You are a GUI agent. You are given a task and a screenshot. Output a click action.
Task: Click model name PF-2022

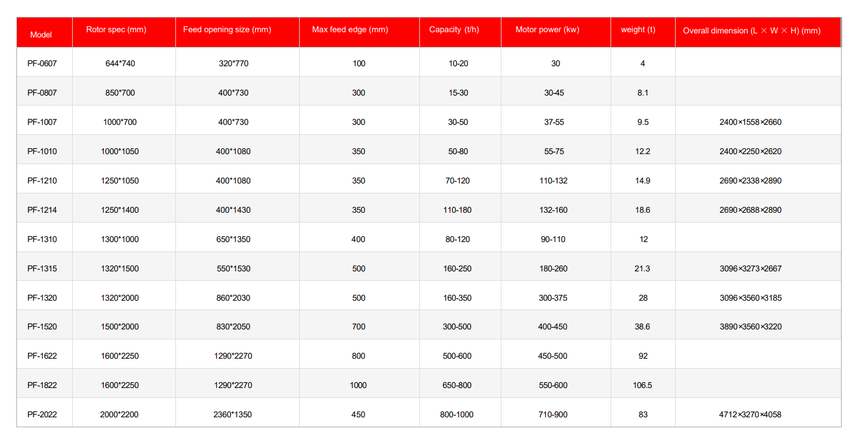coord(42,414)
